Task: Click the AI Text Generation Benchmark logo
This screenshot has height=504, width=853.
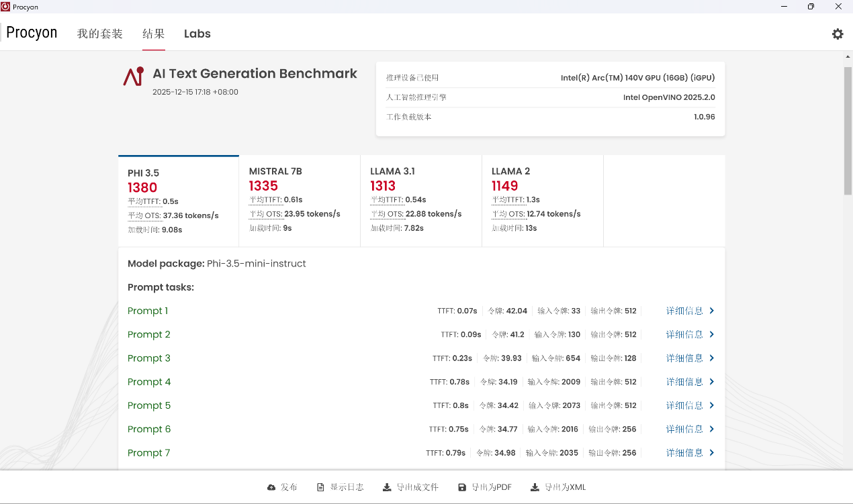Action: [133, 77]
